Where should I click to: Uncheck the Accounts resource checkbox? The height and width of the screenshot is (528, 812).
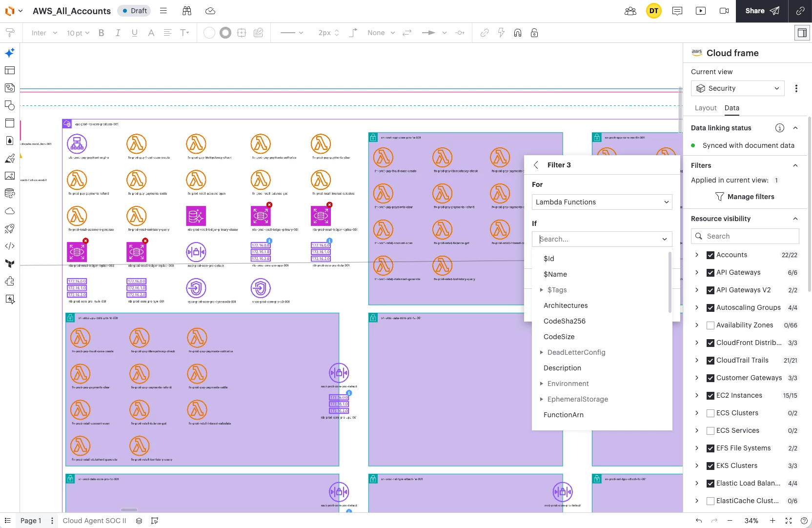click(710, 255)
